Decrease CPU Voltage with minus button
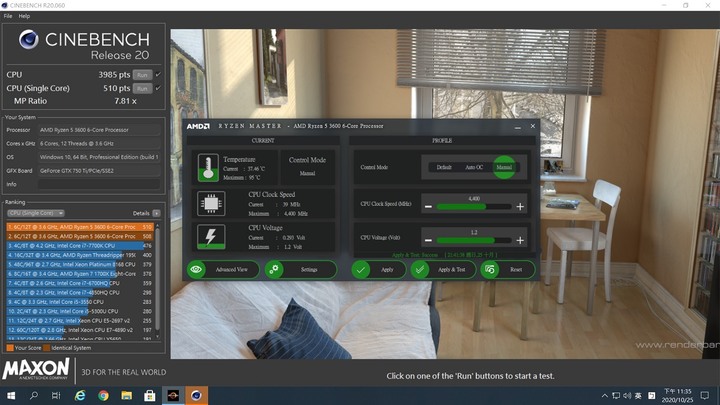This screenshot has height=405, width=720. tap(428, 240)
